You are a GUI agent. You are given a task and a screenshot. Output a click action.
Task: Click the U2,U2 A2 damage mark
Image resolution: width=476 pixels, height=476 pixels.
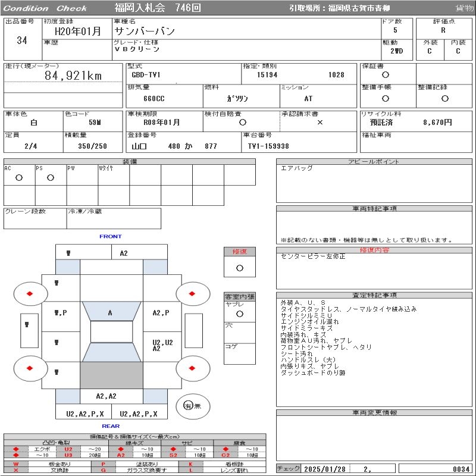[162, 346]
